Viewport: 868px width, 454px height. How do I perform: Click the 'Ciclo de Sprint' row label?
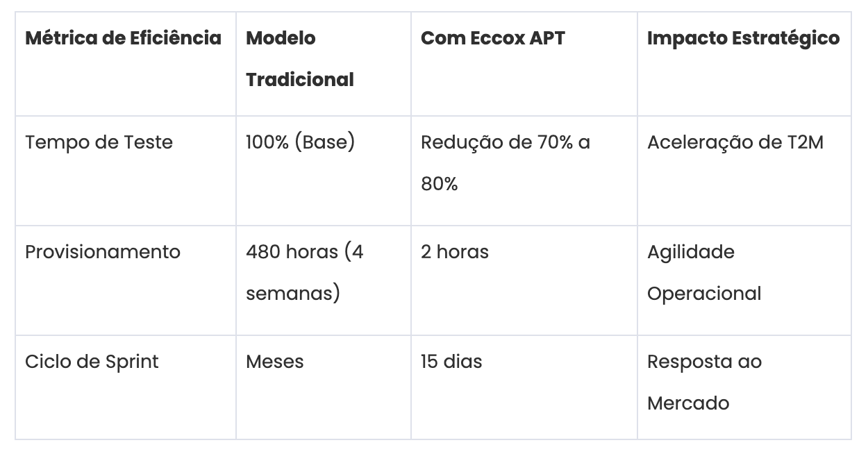click(x=92, y=362)
